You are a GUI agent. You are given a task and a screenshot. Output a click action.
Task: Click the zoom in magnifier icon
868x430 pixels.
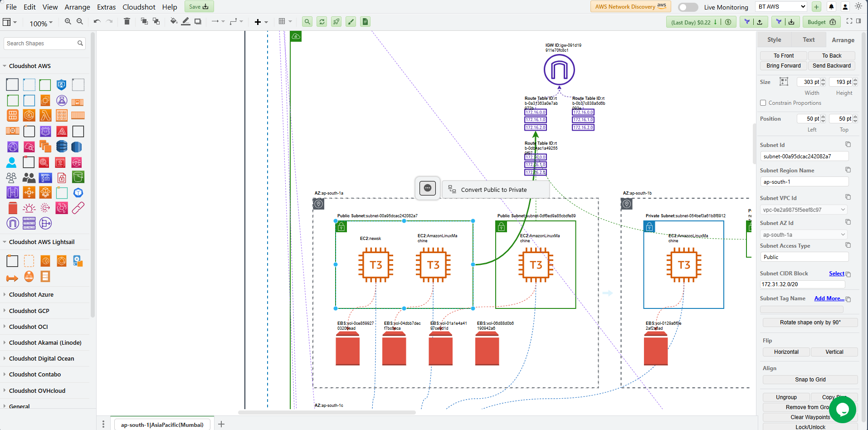pyautogui.click(x=68, y=21)
